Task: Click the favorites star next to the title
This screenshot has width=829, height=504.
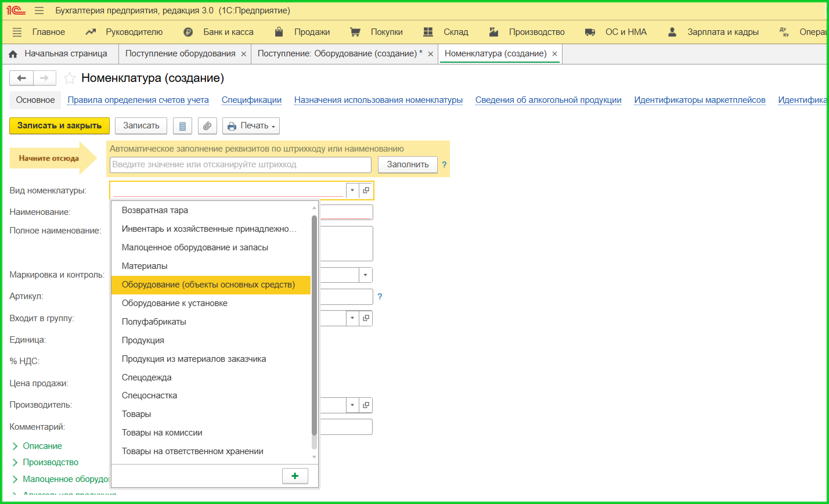Action: click(x=70, y=78)
